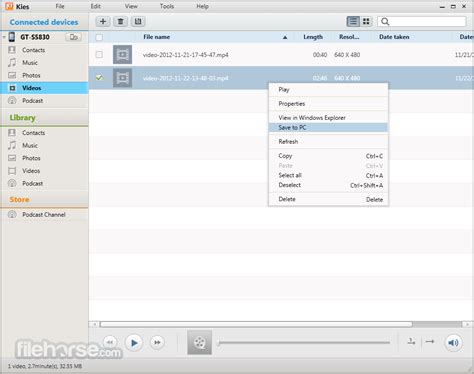
Task: Click thumbnail of video-2012-11-21-17-45-47.mp4
Action: 122,54
